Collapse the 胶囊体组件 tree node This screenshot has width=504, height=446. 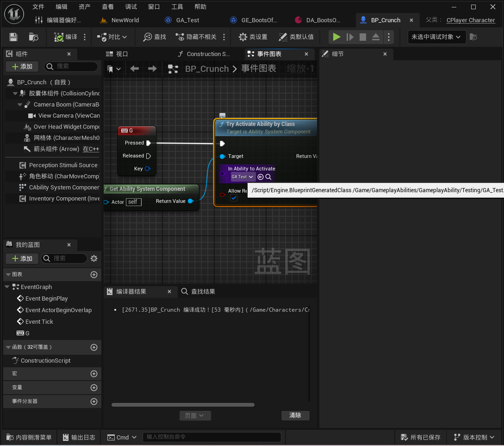tap(15, 94)
